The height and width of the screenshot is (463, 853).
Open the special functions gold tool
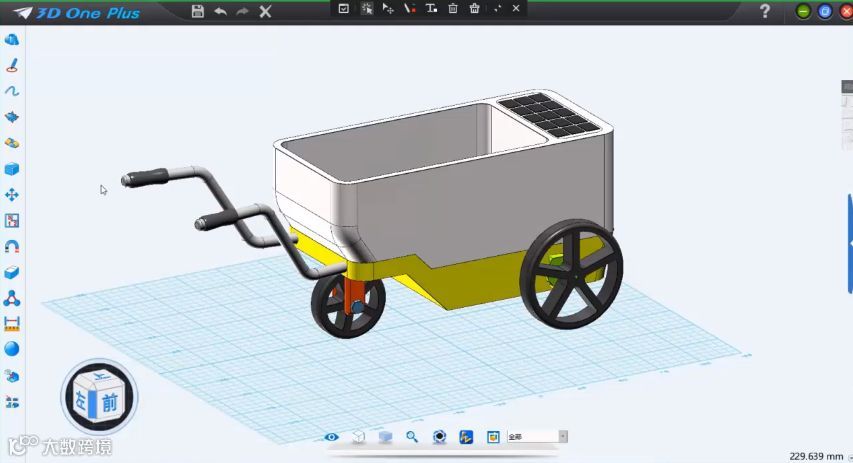coord(11,143)
